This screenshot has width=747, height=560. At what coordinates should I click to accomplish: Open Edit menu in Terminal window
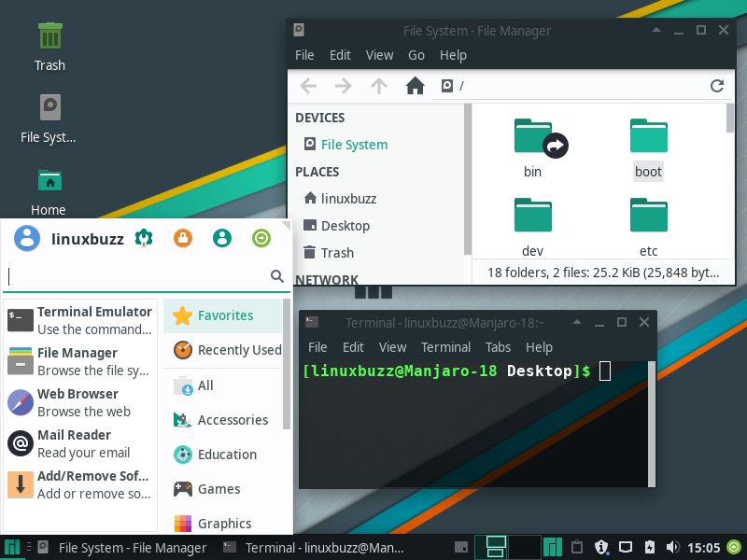(354, 347)
